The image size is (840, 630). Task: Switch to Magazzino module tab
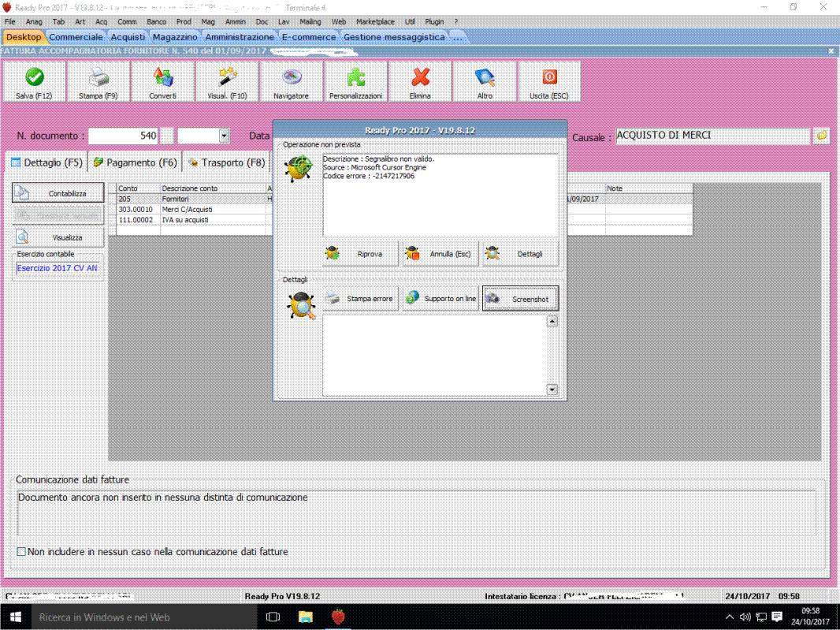pos(175,37)
